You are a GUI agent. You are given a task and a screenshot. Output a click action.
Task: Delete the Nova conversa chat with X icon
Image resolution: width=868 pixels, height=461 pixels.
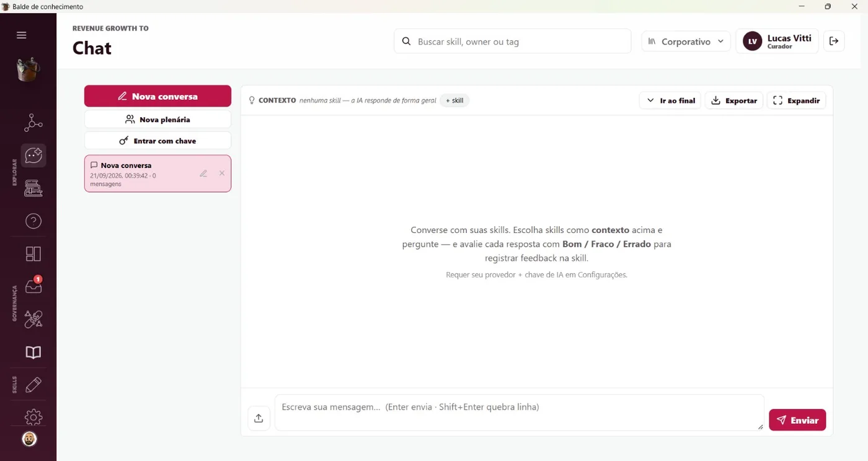pyautogui.click(x=222, y=173)
